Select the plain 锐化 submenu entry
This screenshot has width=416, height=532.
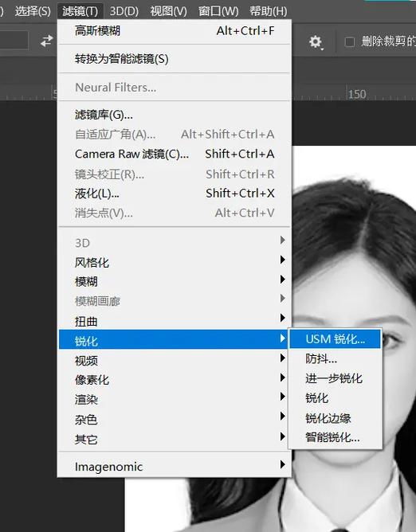tap(336, 397)
